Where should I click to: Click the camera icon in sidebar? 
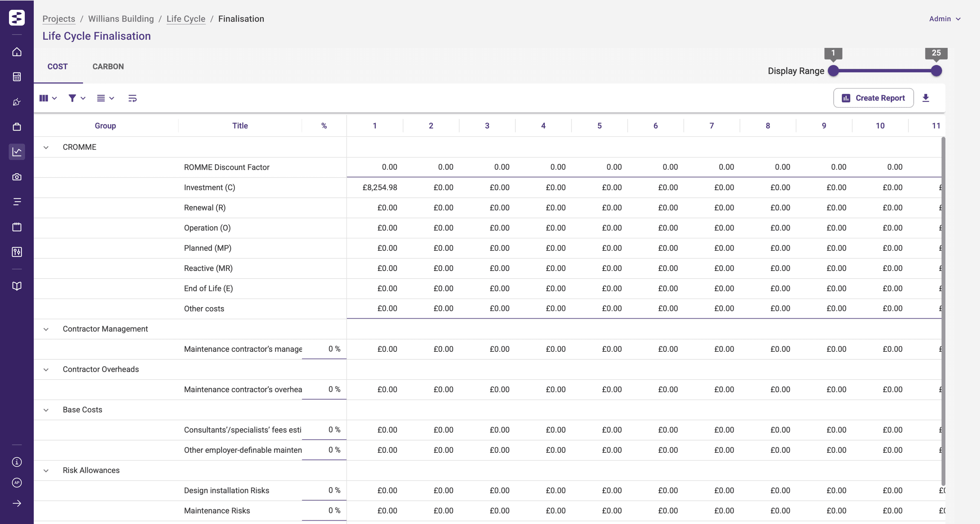tap(17, 177)
